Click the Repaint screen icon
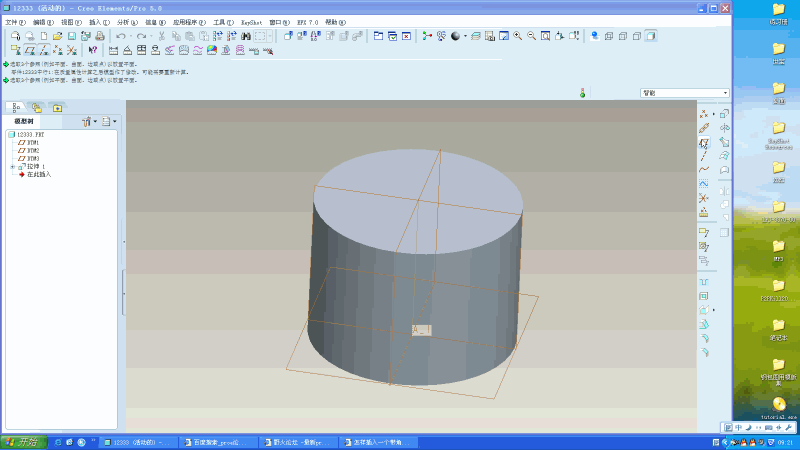This screenshot has height=450, width=800. [x=504, y=36]
